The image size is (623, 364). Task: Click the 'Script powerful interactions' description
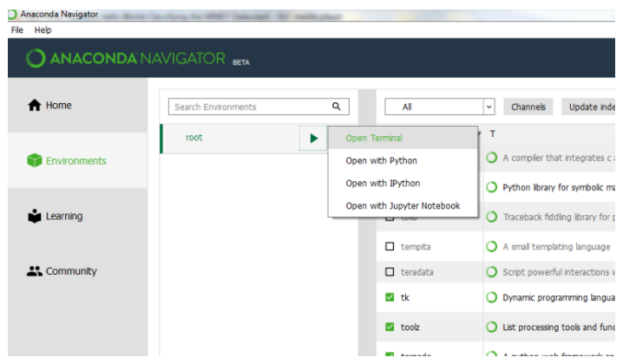(559, 272)
